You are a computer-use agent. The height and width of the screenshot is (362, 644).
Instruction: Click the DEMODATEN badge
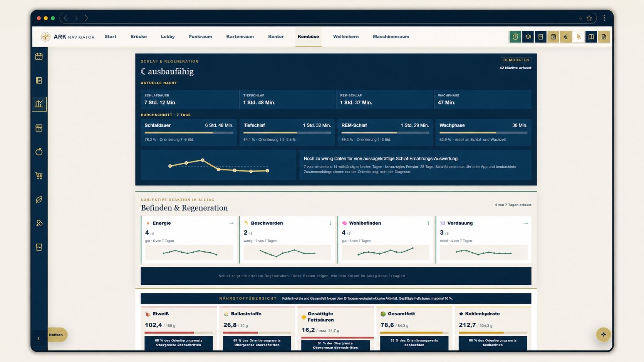coord(516,60)
